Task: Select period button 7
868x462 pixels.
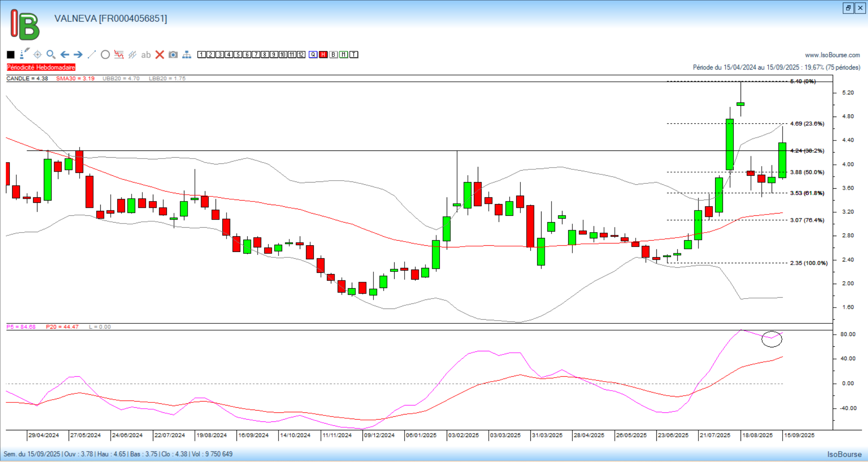Action: pos(256,55)
